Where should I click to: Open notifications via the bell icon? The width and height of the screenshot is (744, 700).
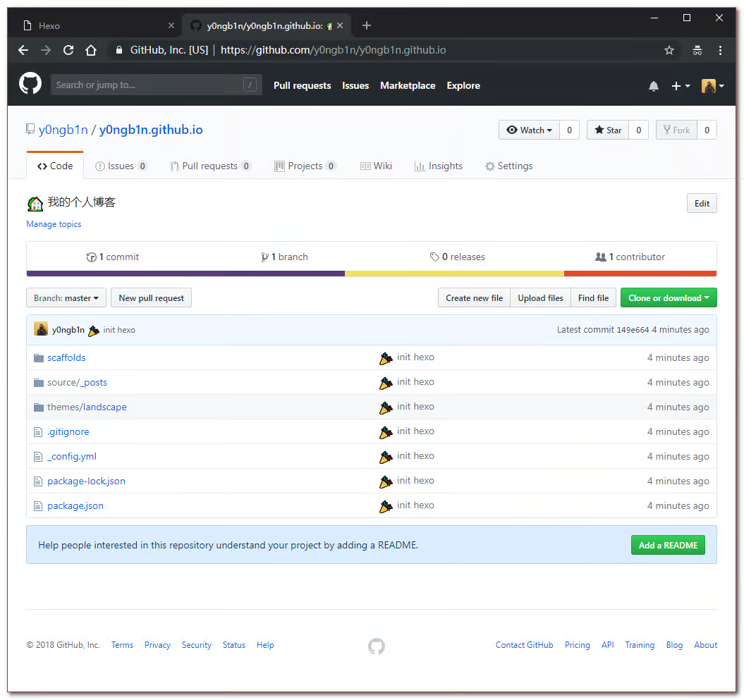[x=653, y=85]
